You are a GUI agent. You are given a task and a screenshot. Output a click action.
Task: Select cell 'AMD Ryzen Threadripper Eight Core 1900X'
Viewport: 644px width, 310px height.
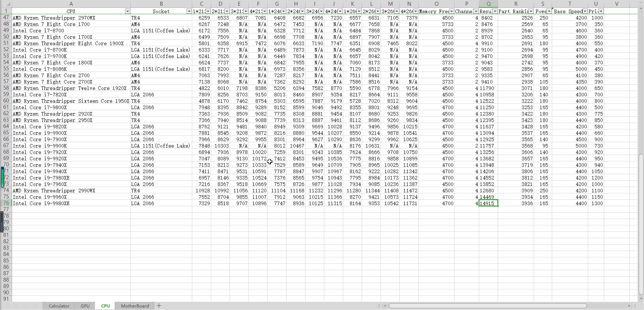tap(71, 43)
